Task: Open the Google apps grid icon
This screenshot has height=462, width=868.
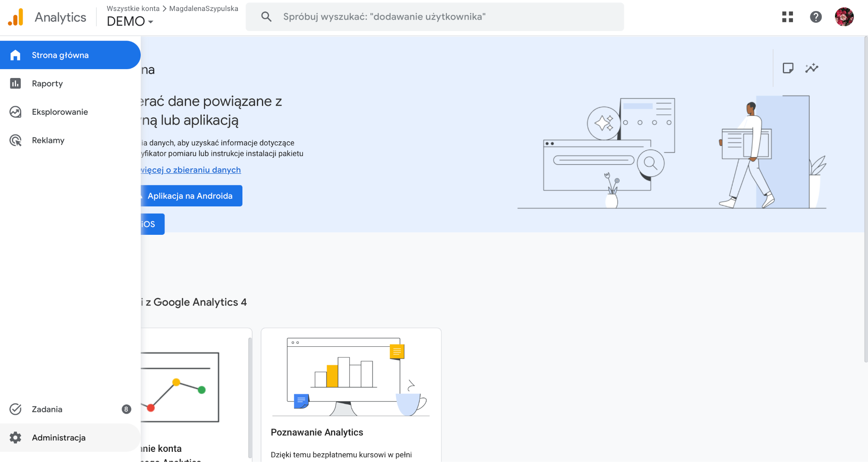Action: tap(787, 17)
